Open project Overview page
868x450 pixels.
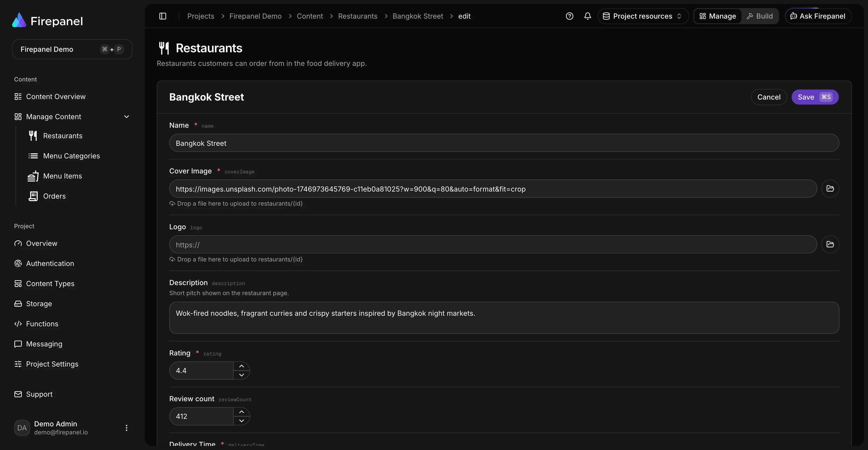click(36, 244)
